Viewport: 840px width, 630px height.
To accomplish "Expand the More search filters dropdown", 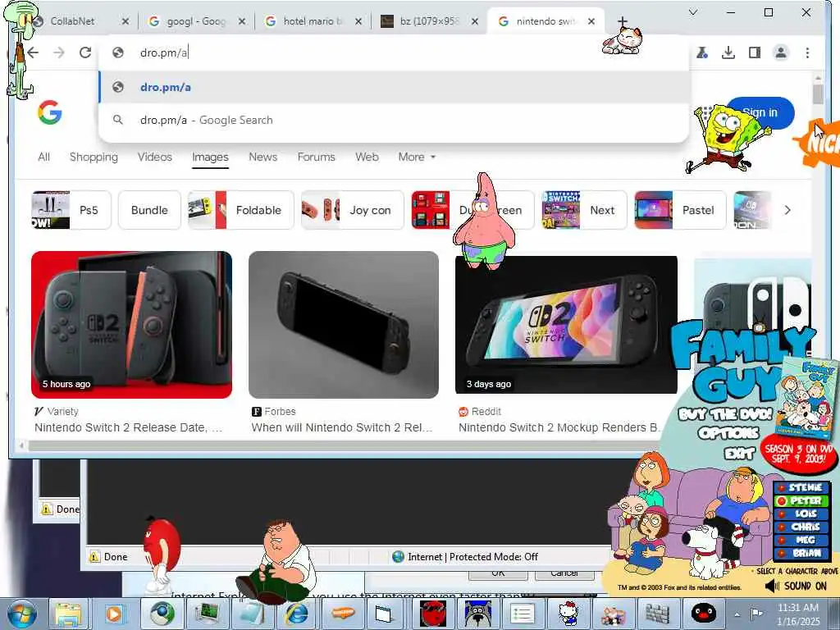I will 417,157.
